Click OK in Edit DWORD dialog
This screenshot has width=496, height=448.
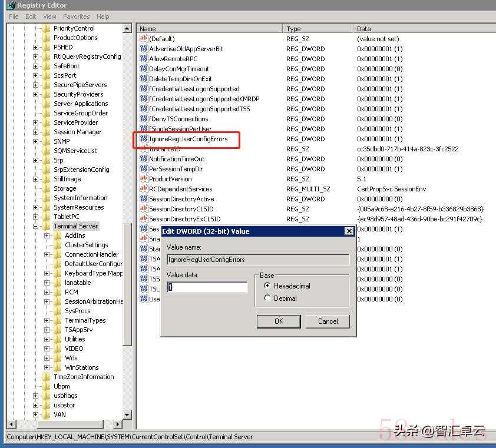coord(279,321)
